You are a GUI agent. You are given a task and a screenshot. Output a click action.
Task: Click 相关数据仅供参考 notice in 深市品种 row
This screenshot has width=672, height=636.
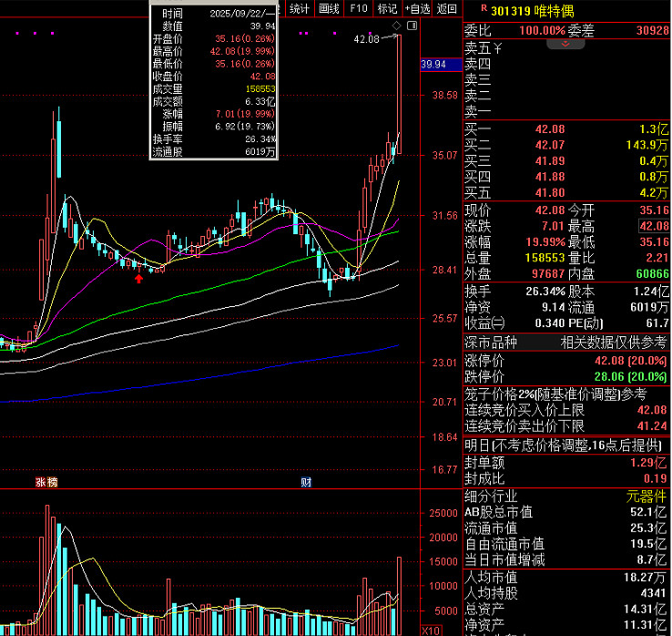pos(613,342)
